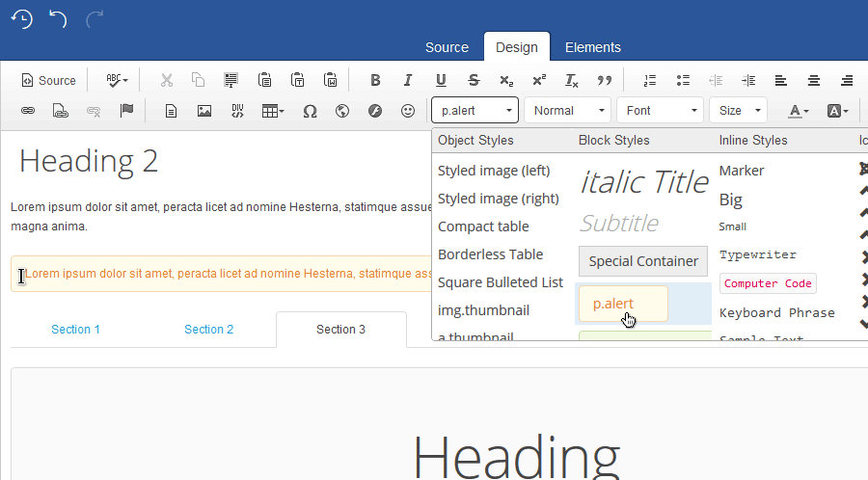Insert a smiley emoticon
The height and width of the screenshot is (480, 868).
[x=408, y=111]
